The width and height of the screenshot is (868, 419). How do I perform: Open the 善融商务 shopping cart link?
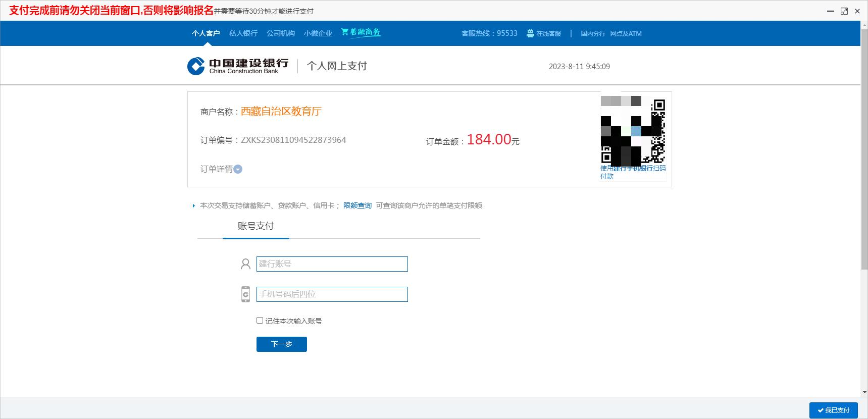point(361,32)
